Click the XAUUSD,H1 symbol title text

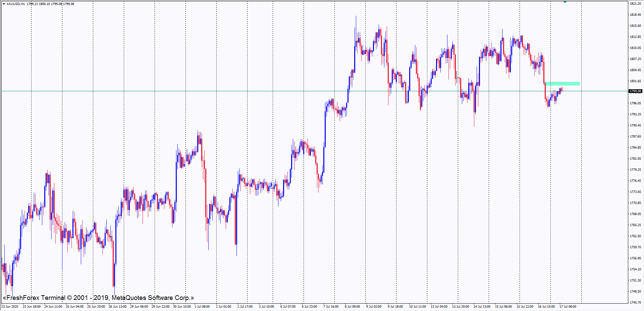(15, 4)
